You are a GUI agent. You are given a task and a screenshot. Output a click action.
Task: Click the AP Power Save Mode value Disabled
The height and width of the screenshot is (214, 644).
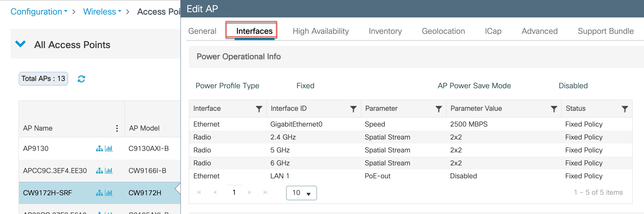click(x=573, y=86)
